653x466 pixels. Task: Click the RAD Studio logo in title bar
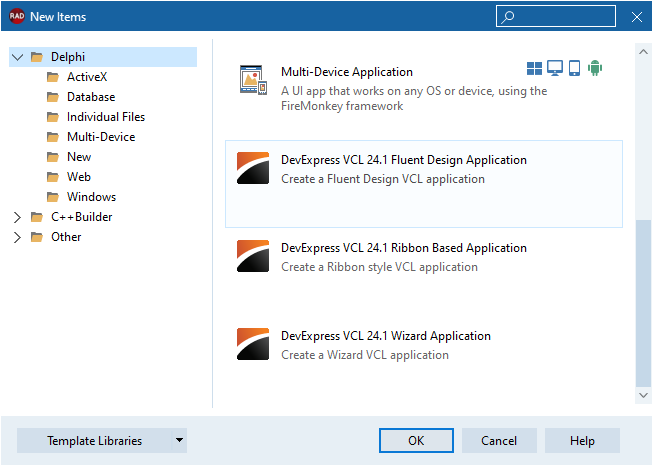(17, 16)
